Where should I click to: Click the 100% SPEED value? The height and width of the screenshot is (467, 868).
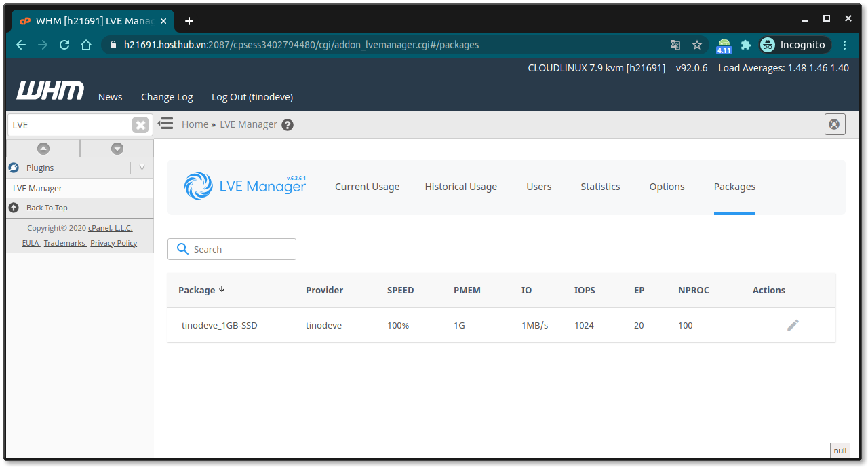pos(398,325)
